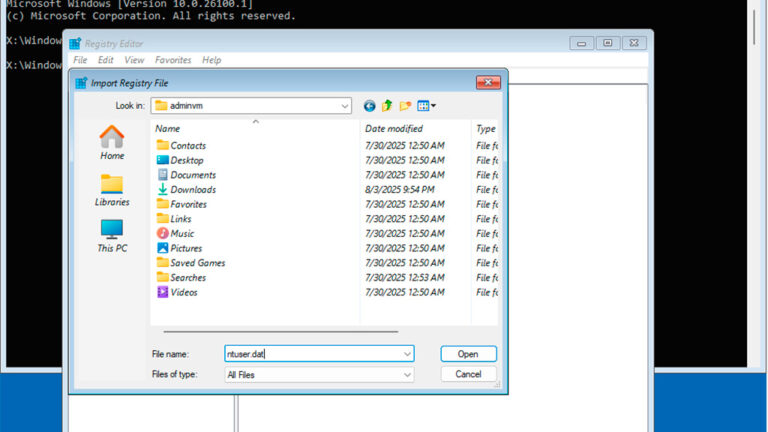Go up one folder level icon
Viewport: 768px width, 432px height.
(387, 106)
